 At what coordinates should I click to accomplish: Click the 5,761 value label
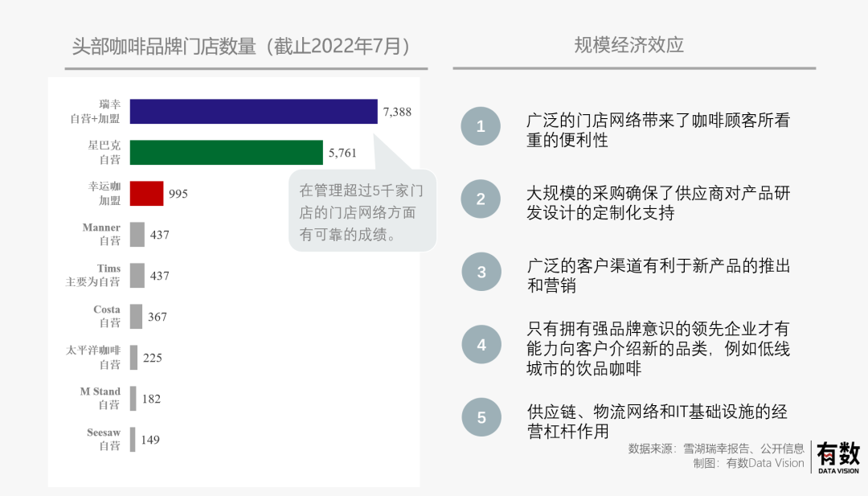click(x=342, y=153)
